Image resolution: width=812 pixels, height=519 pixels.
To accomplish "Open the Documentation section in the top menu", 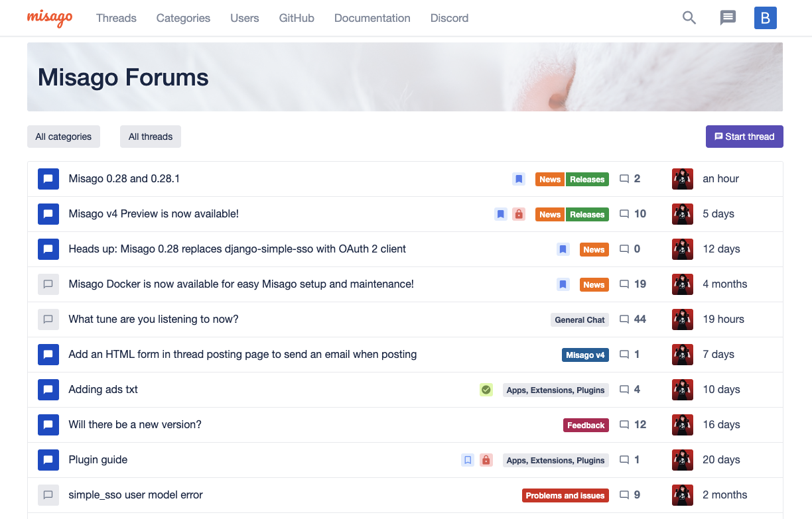I will coord(372,18).
